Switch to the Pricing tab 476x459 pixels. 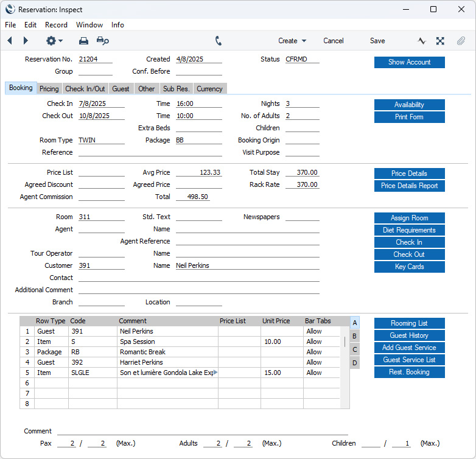coord(49,89)
